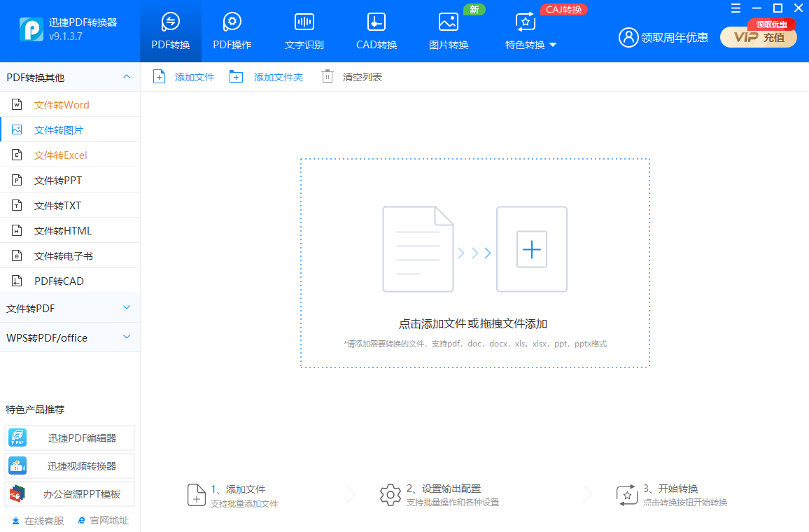Open the hamburger menu
The image size is (809, 532).
(x=736, y=8)
